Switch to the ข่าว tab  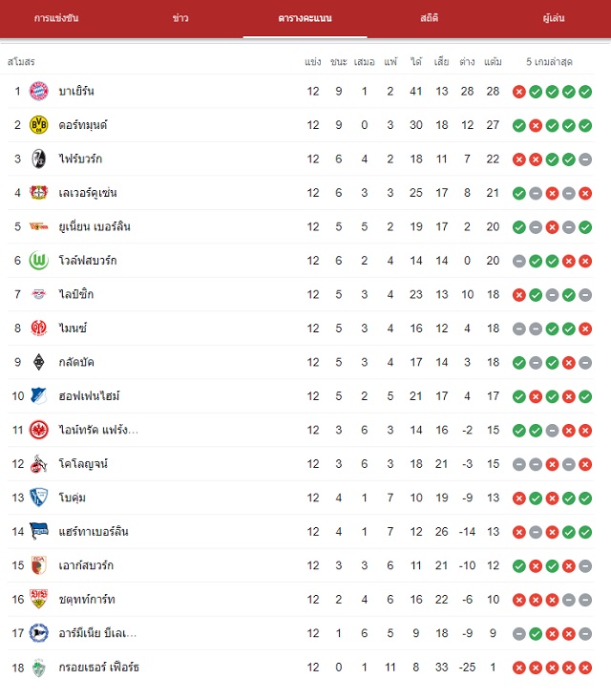coord(180,18)
